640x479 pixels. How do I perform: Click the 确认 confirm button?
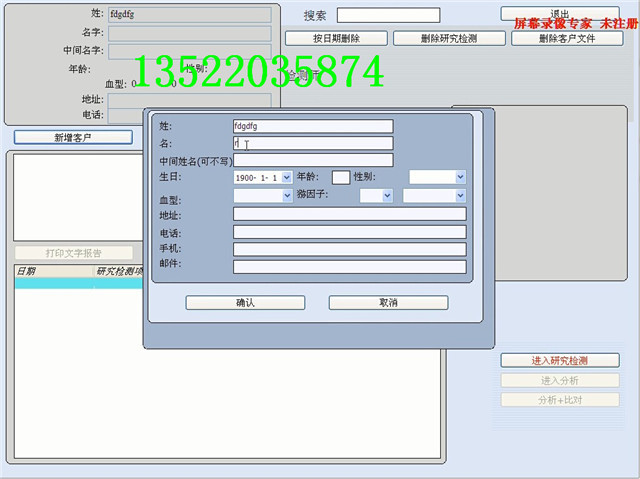[x=245, y=302]
